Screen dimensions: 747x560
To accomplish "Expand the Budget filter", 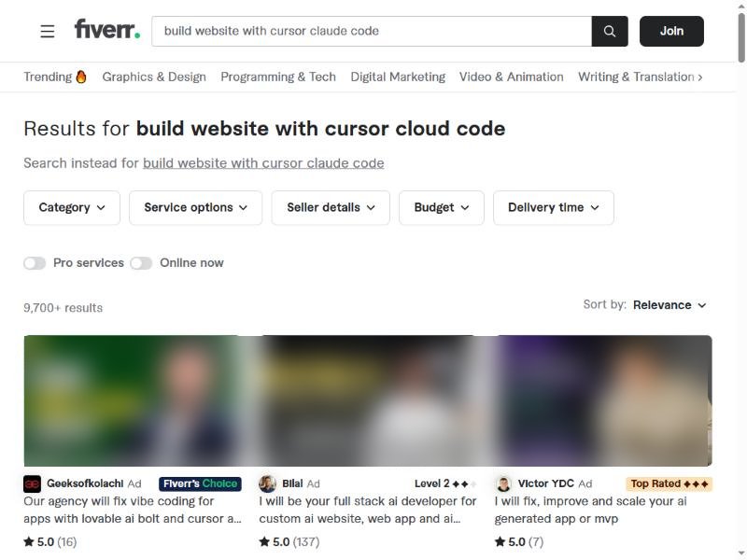I will tap(442, 207).
